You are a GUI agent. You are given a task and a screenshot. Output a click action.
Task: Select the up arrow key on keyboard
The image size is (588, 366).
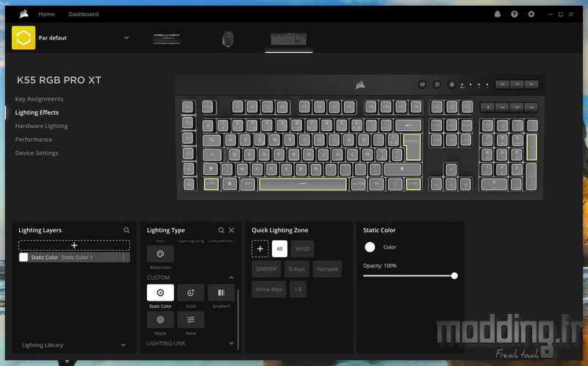click(451, 169)
